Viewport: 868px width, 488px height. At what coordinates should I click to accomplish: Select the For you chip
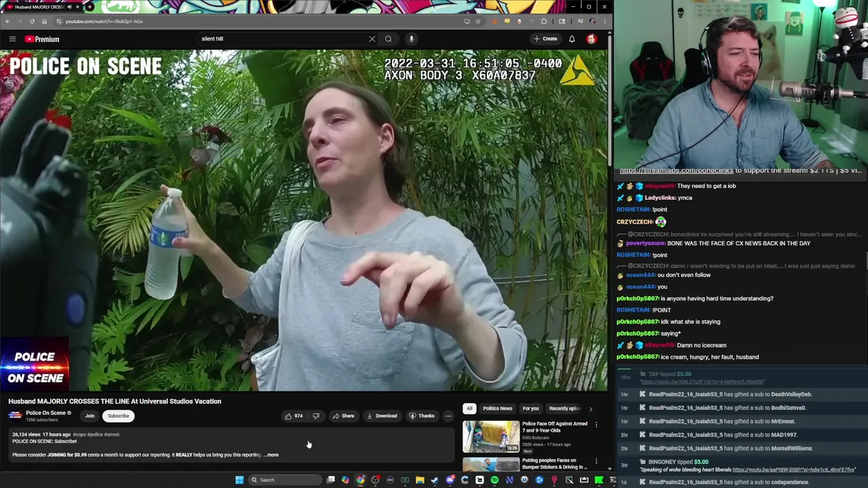pyautogui.click(x=530, y=409)
